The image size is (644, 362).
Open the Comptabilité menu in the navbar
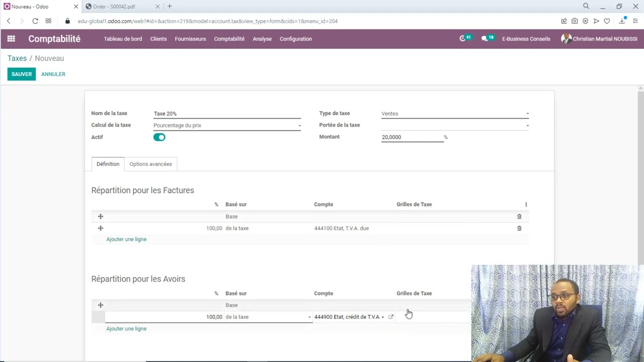coord(229,39)
